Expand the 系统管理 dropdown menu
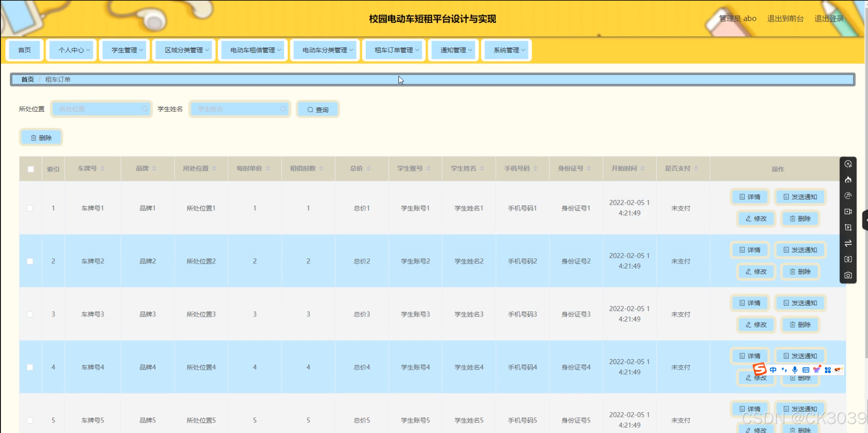 509,50
